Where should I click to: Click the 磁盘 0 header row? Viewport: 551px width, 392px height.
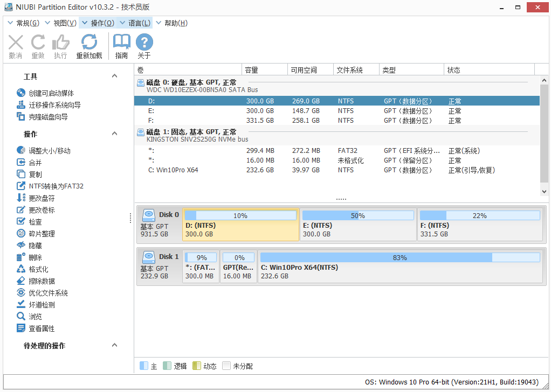(337, 86)
